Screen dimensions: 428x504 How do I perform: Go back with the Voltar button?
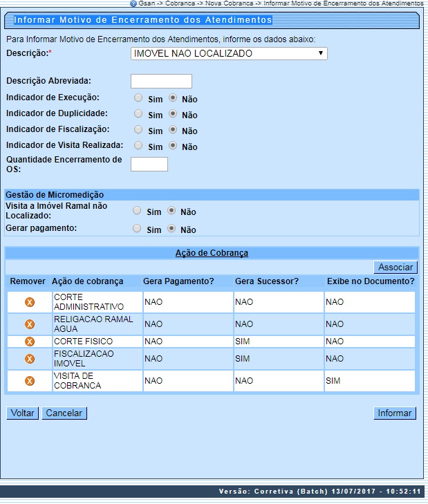pyautogui.click(x=22, y=413)
